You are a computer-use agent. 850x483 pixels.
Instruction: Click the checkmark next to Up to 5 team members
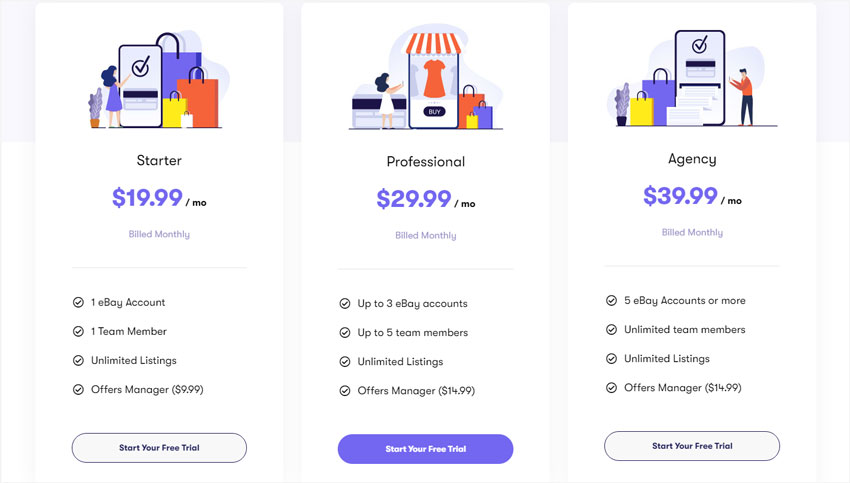point(345,332)
